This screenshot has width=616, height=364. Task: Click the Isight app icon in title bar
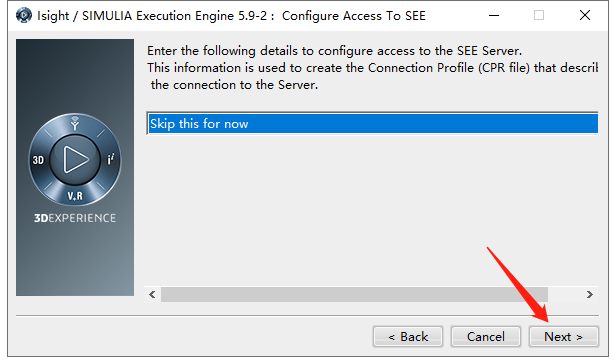pos(24,15)
